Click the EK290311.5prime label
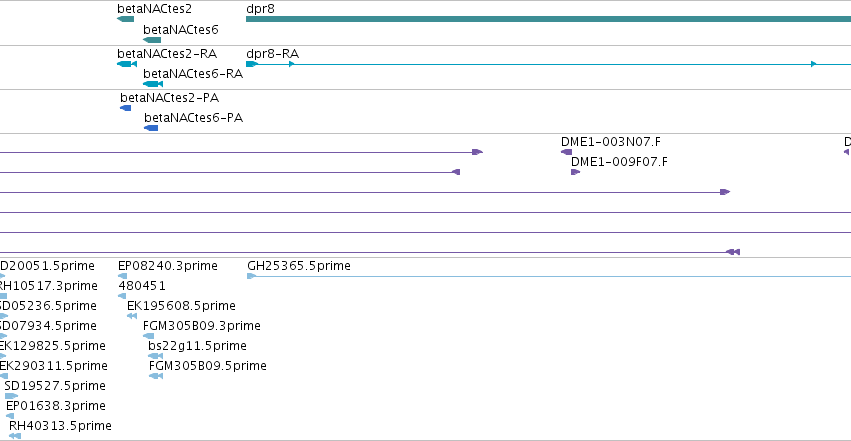 click(53, 366)
